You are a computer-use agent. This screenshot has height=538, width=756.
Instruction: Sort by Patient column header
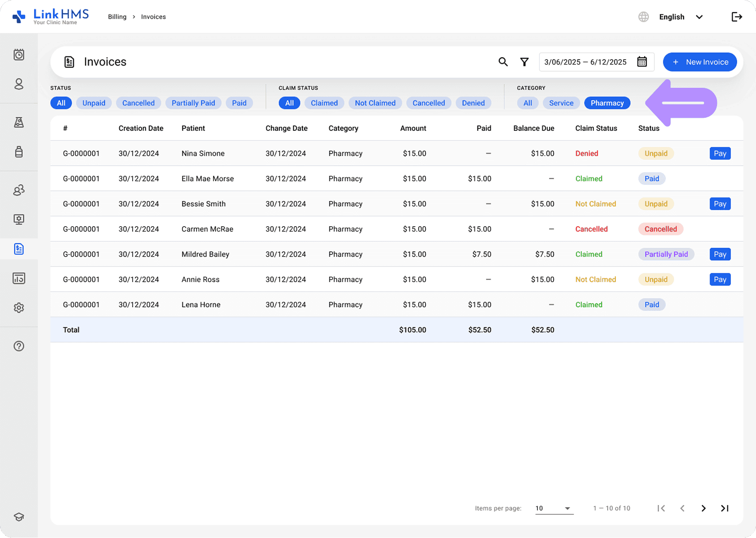point(193,128)
